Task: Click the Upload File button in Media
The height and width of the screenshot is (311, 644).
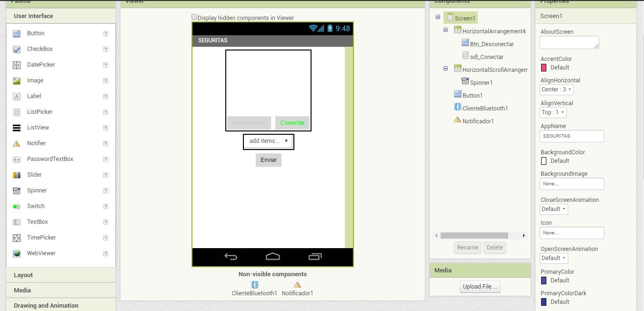Action: [480, 286]
